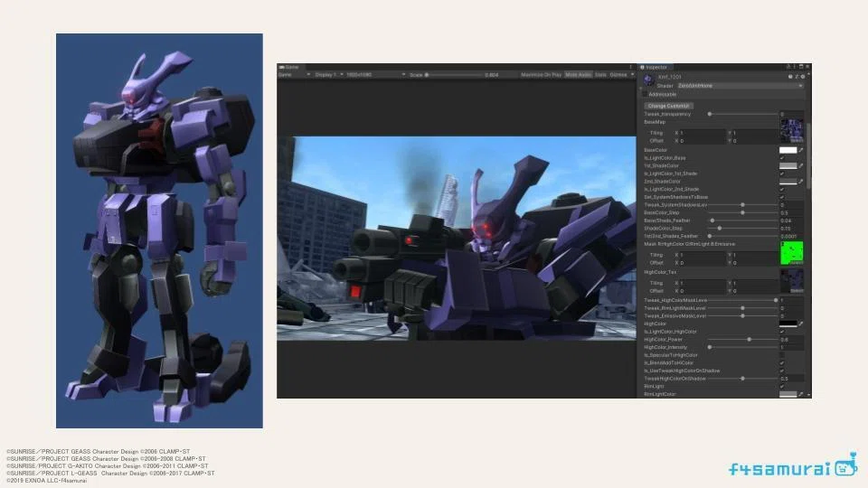Select the Inspector tab
The height and width of the screenshot is (488, 868).
click(x=655, y=67)
